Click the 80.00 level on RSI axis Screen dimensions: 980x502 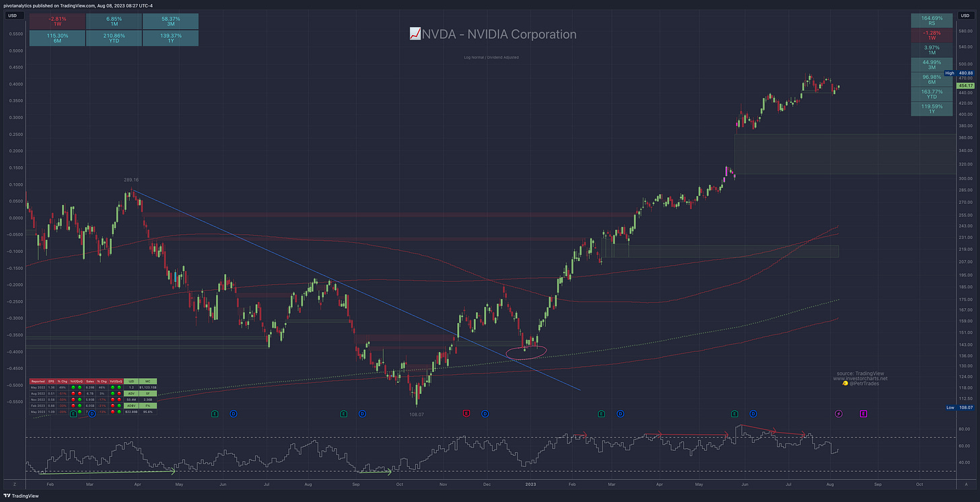pyautogui.click(x=963, y=429)
